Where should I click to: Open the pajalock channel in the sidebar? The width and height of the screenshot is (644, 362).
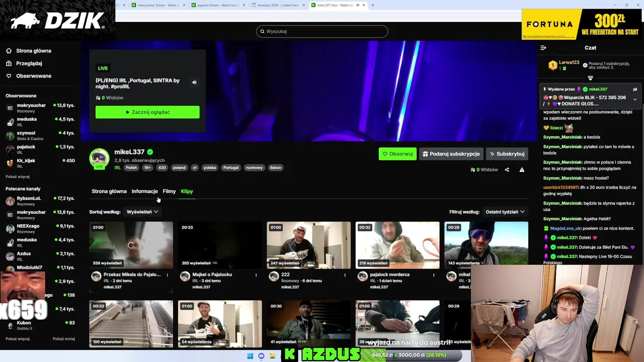coord(40,149)
